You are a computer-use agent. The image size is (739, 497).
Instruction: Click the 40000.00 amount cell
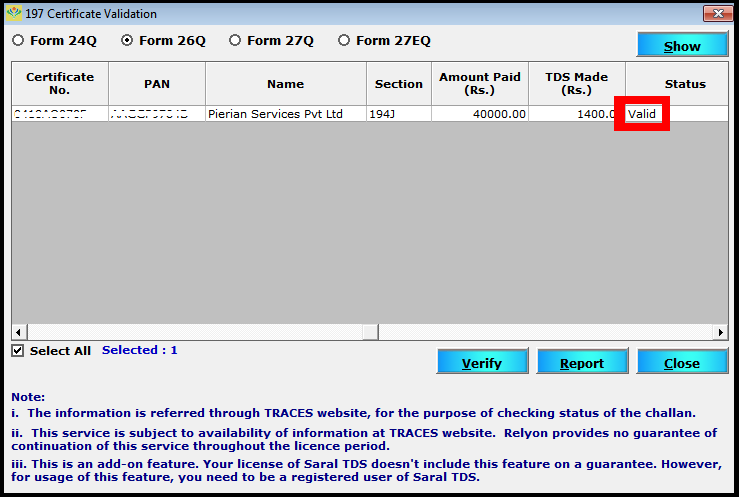coord(480,114)
